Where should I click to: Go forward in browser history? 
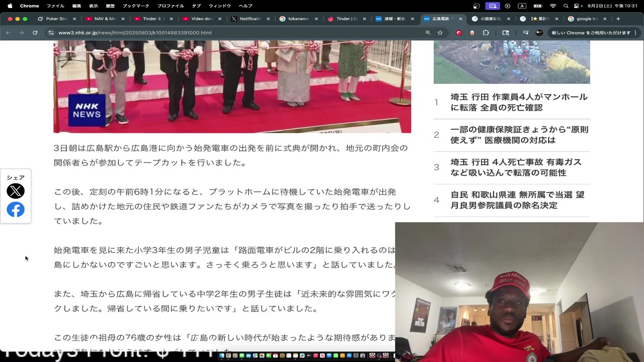coord(21,33)
